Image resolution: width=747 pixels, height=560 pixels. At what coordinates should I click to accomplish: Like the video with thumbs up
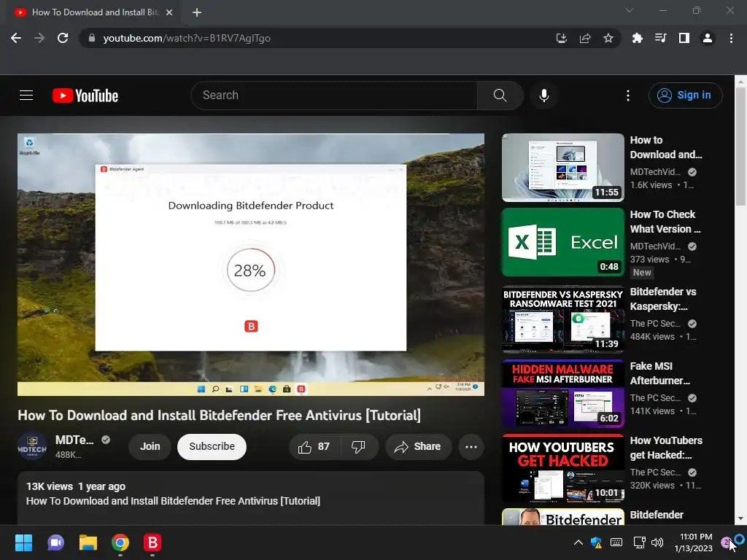pyautogui.click(x=314, y=447)
